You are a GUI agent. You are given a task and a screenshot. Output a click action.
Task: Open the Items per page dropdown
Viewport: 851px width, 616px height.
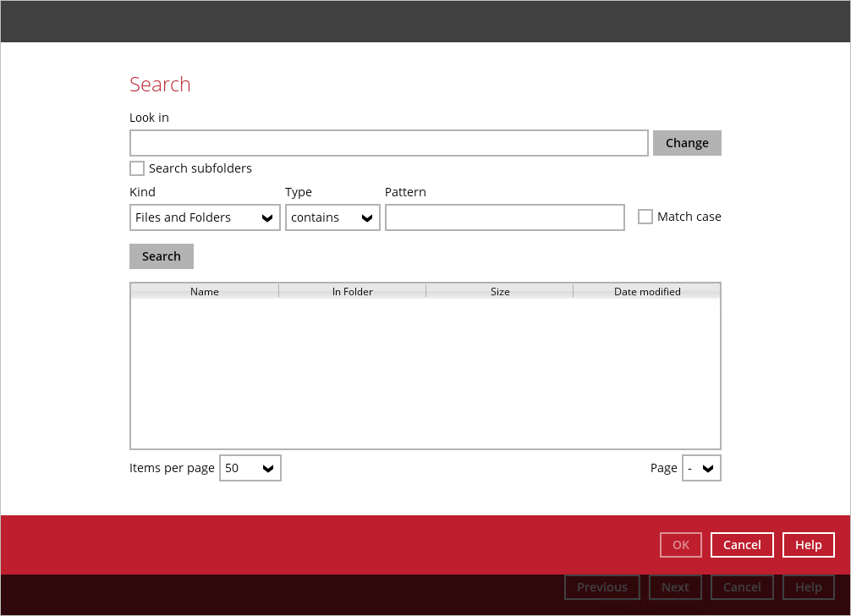(250, 468)
